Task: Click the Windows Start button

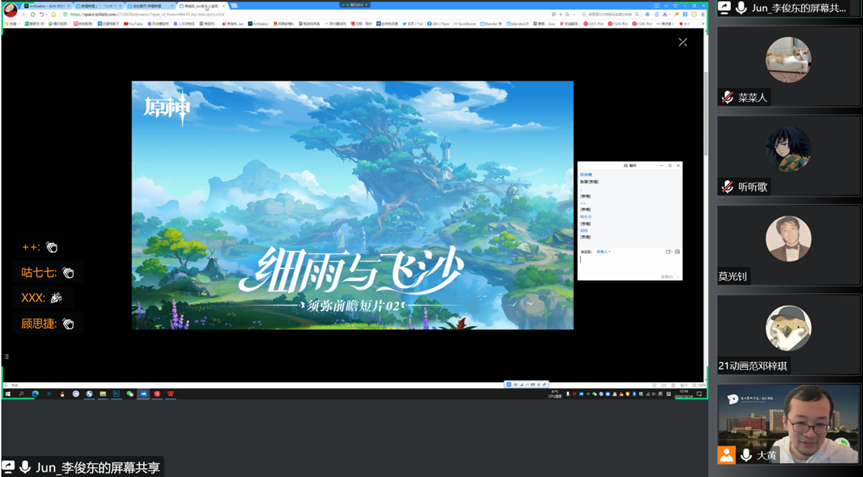Action: [x=8, y=394]
